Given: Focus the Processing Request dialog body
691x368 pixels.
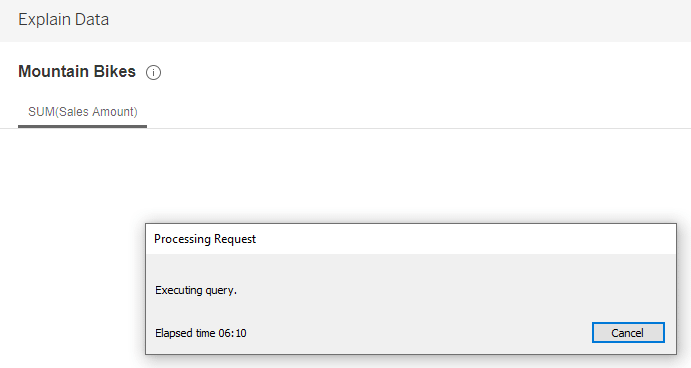Looking at the screenshot, I should point(411,304).
